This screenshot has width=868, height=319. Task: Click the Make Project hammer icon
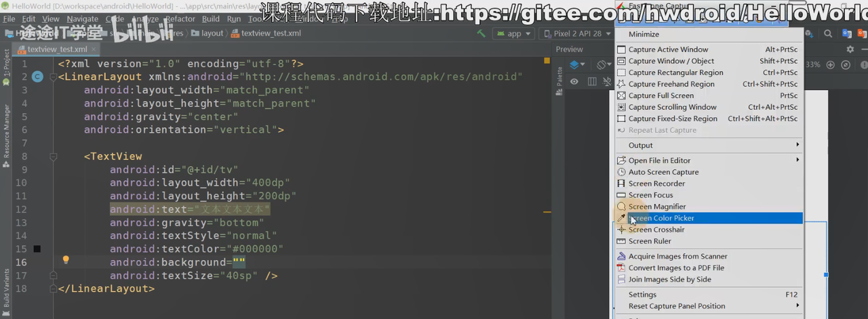481,33
